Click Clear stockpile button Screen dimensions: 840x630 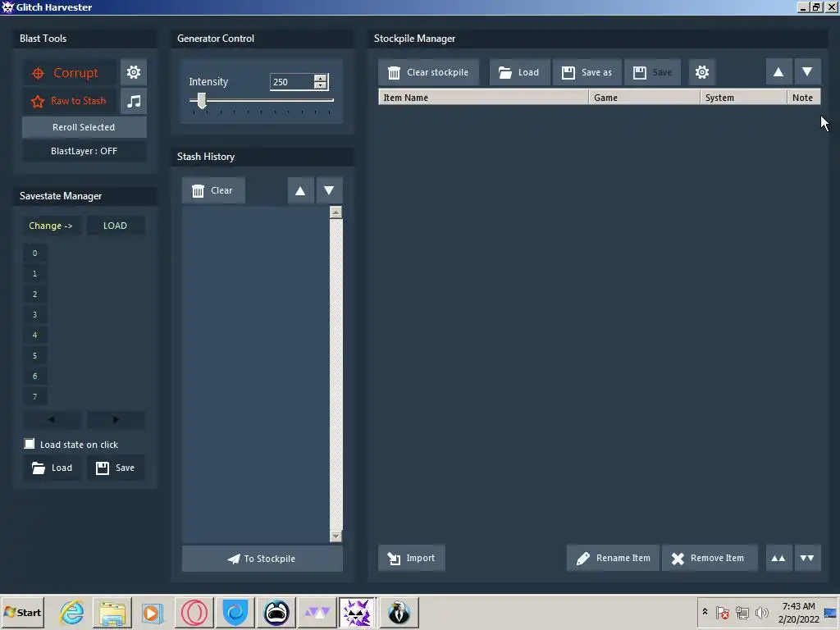[x=428, y=72]
